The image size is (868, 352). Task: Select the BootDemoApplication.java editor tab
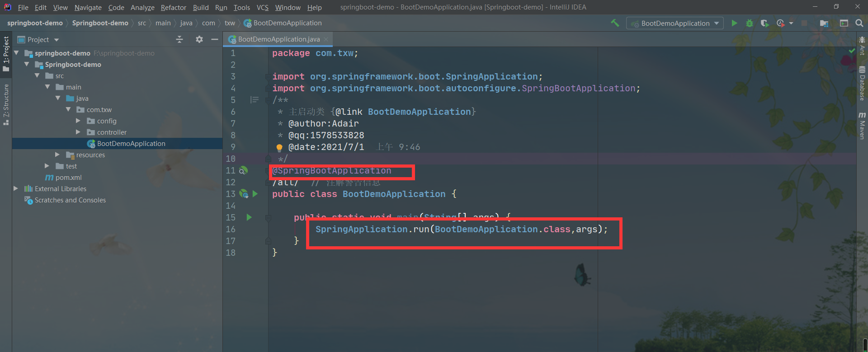click(x=278, y=39)
